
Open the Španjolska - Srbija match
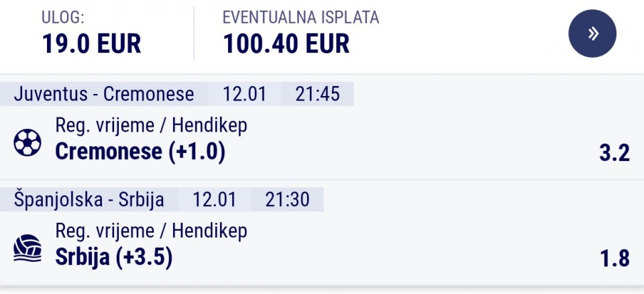[x=89, y=200]
